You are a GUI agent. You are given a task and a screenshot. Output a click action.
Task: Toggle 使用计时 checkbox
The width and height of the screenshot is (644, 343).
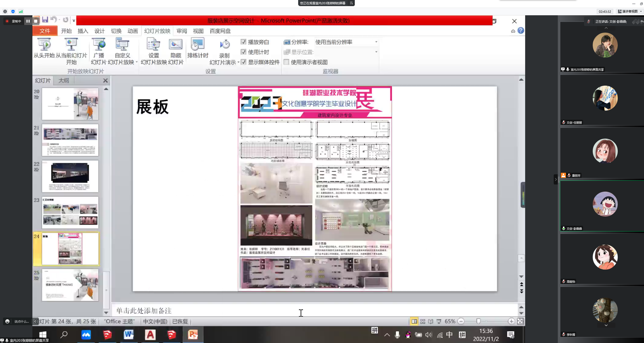click(243, 52)
